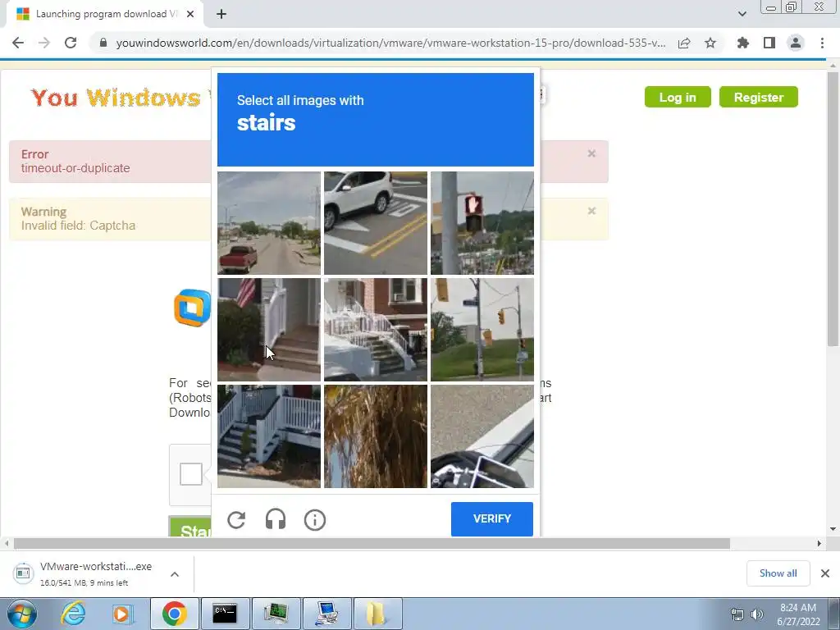Go back to the previous page
Screen dimensions: 840x630
coord(18,43)
